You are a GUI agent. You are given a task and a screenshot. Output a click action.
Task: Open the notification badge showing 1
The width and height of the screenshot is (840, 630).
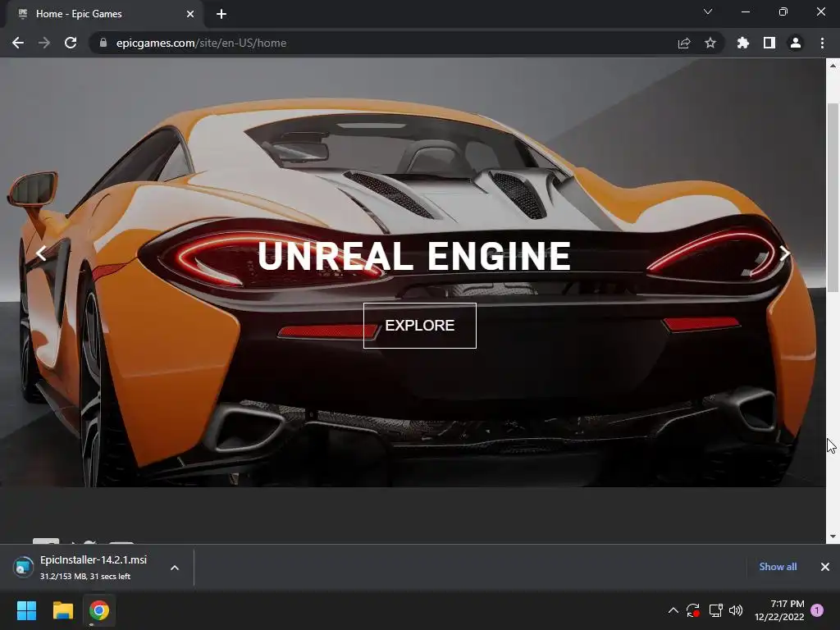(x=817, y=610)
